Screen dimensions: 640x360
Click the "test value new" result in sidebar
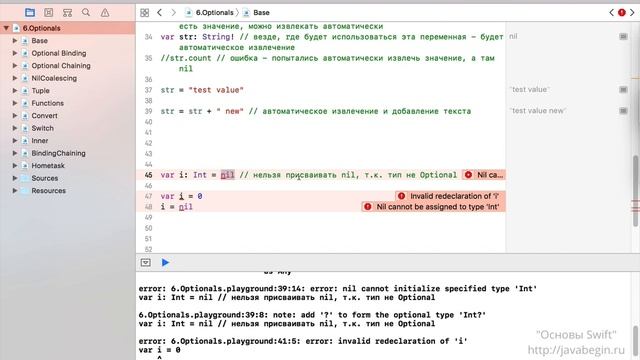click(x=537, y=111)
